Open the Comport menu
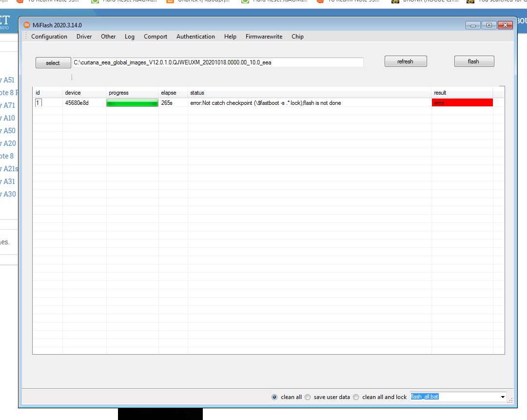 [x=156, y=36]
